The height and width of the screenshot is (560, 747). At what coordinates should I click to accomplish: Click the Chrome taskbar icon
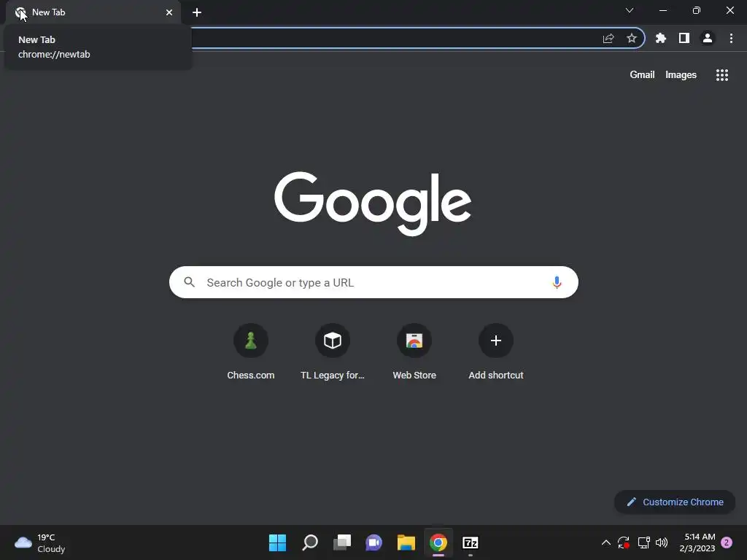tap(438, 542)
